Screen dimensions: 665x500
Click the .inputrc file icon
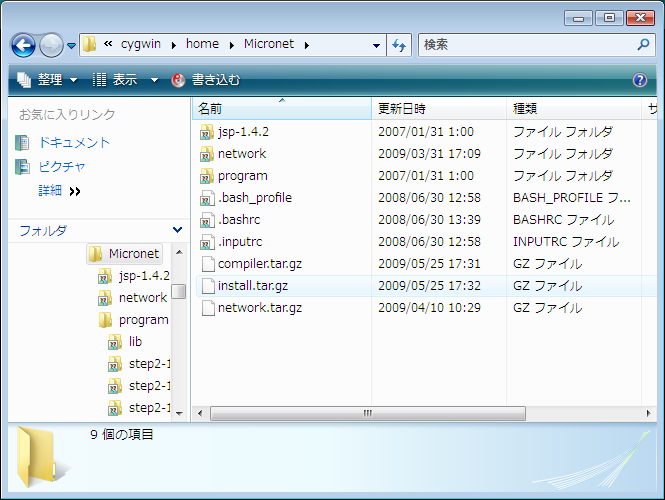207,242
